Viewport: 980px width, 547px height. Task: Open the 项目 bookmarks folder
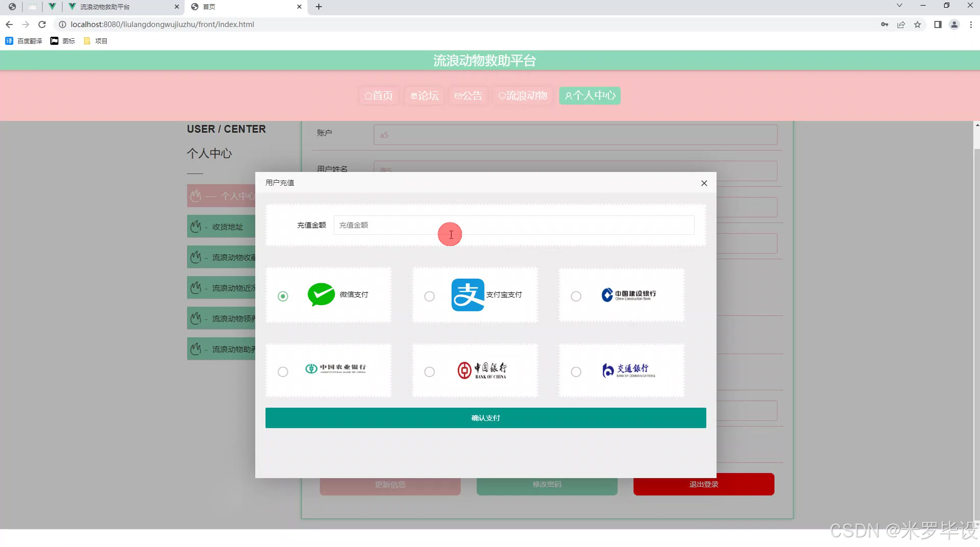(95, 41)
